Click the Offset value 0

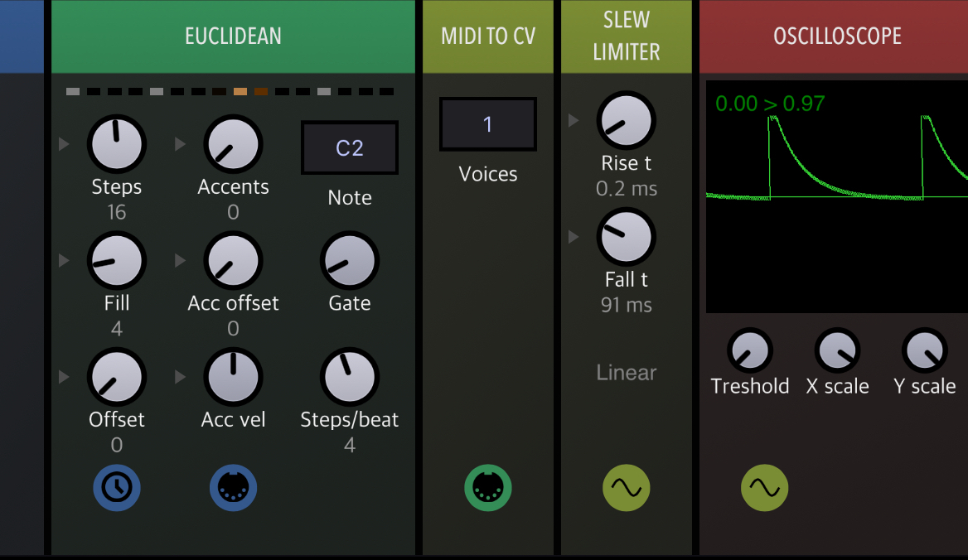coord(117,445)
